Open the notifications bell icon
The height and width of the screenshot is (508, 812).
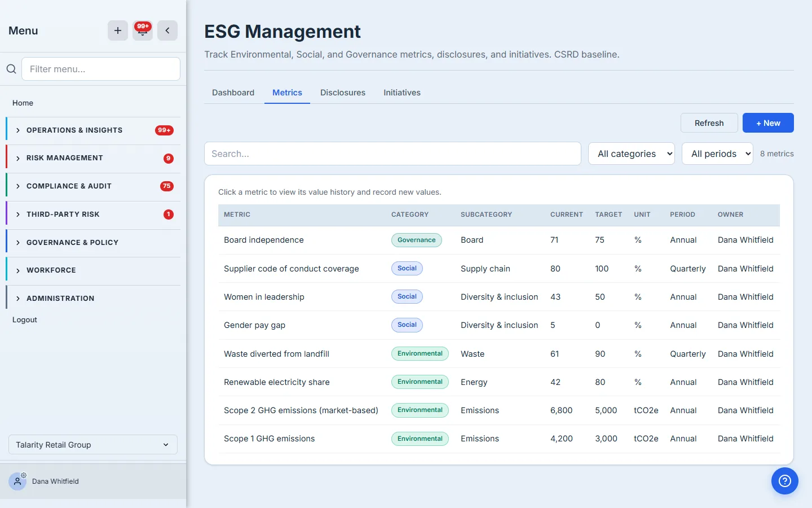[143, 30]
